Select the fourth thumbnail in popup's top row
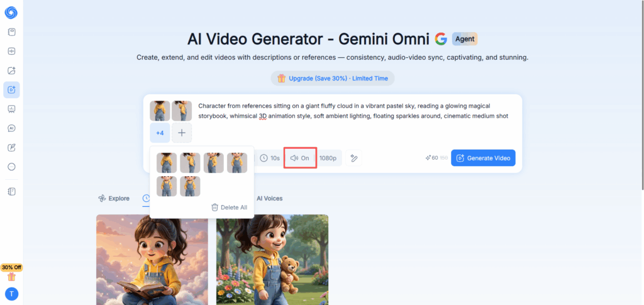The width and height of the screenshot is (644, 305). (x=237, y=162)
